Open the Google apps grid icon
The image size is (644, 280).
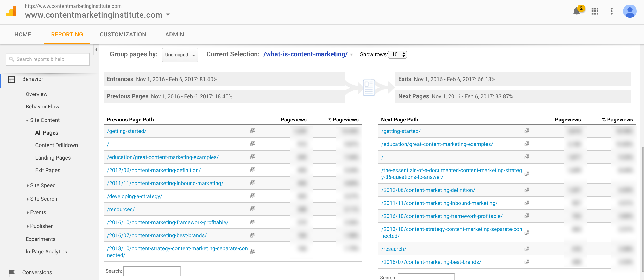(x=595, y=11)
